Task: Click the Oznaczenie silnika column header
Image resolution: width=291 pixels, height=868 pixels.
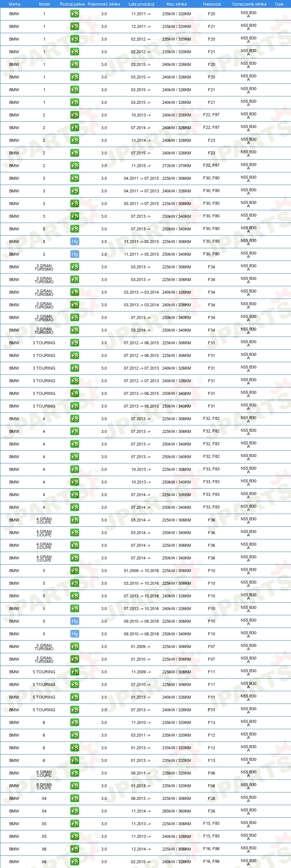Action: [x=249, y=4]
